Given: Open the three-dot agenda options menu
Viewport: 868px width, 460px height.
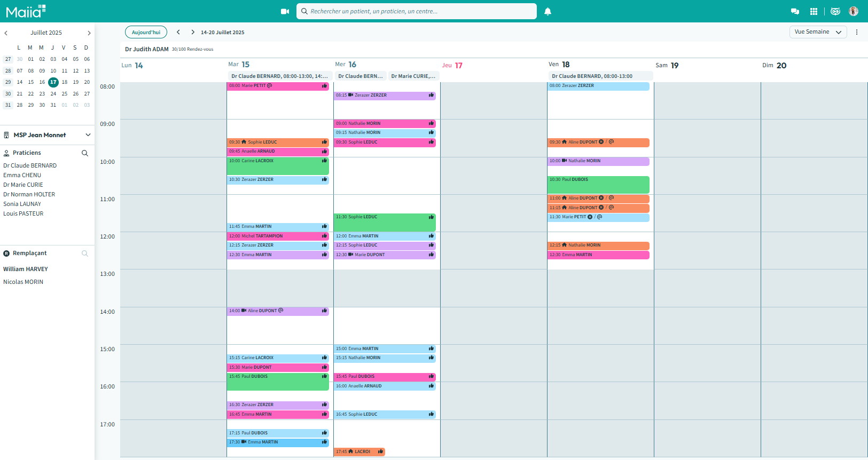Looking at the screenshot, I should (x=857, y=32).
